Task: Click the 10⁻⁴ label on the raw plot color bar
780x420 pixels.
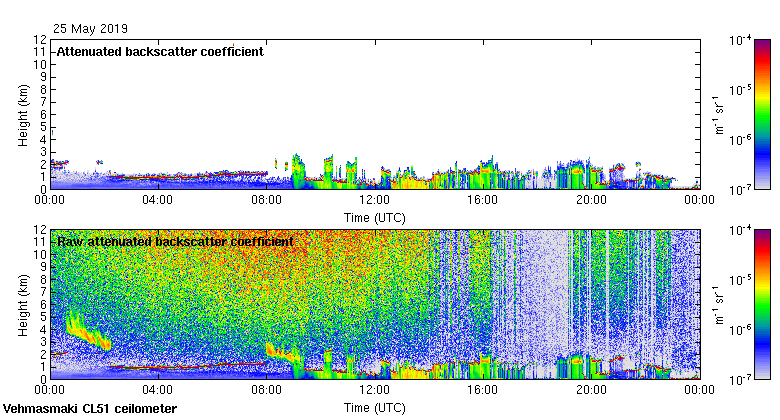Action: 740,230
